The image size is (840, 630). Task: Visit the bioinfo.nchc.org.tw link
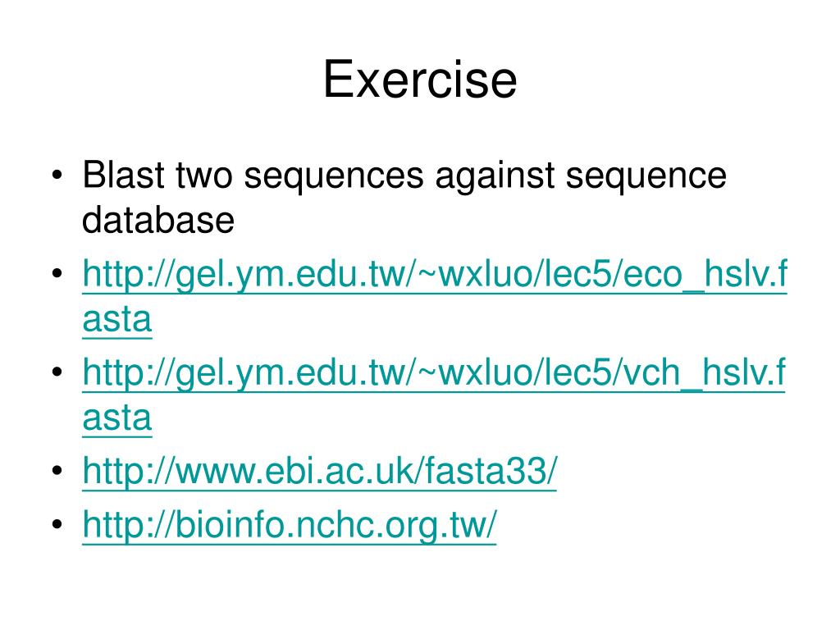pos(290,524)
